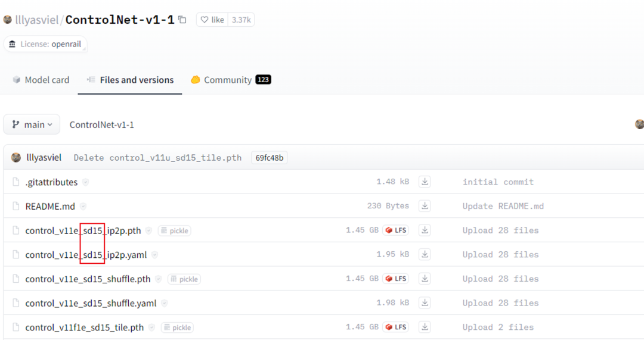This screenshot has width=644, height=340.
Task: Open control_v11e_sd15_ip2p.pth file
Action: (83, 230)
